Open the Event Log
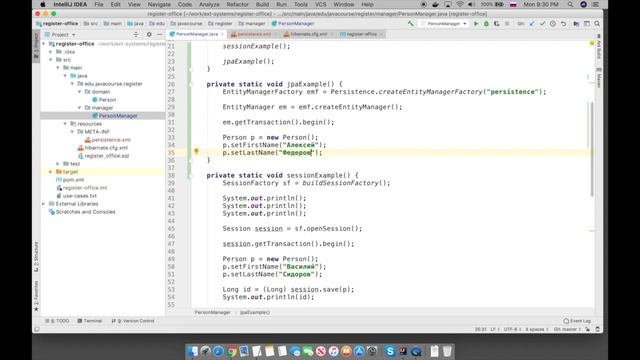Image resolution: width=640 pixels, height=360 pixels. click(577, 321)
